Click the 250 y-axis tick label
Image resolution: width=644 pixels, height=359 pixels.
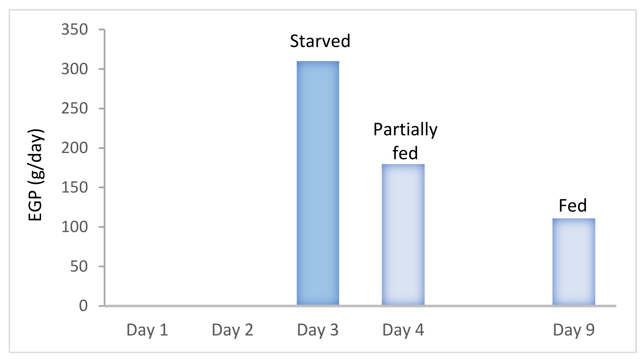pyautogui.click(x=74, y=108)
